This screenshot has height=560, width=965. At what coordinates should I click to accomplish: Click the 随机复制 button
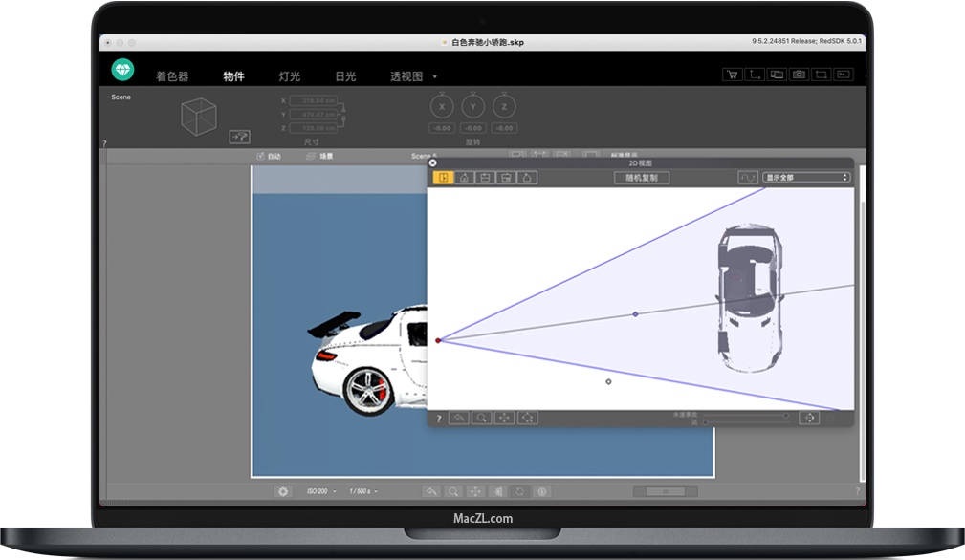coord(641,178)
